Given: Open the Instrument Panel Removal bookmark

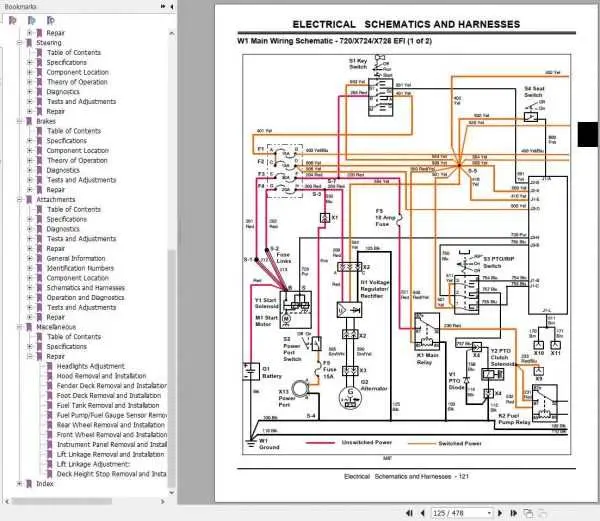Looking at the screenshot, I should click(112, 444).
